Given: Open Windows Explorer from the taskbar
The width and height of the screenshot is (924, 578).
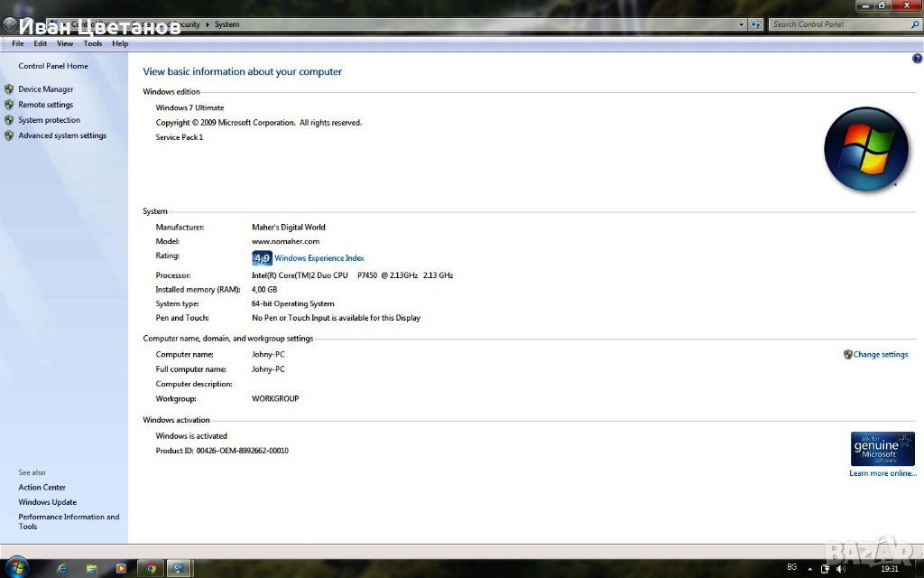Looking at the screenshot, I should click(x=91, y=569).
